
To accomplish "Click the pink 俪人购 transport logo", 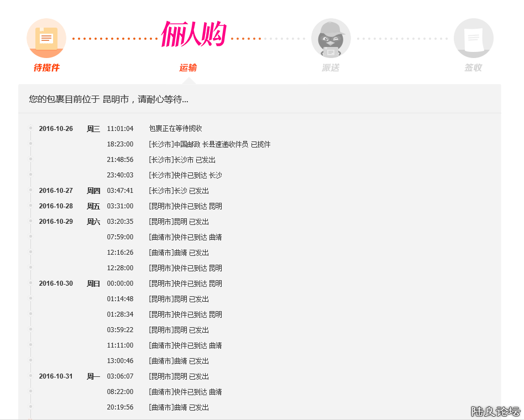I will click(x=193, y=35).
